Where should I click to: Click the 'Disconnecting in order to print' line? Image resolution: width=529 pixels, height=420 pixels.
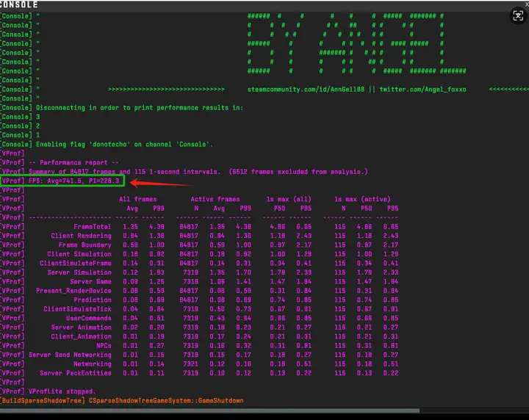pyautogui.click(x=140, y=108)
